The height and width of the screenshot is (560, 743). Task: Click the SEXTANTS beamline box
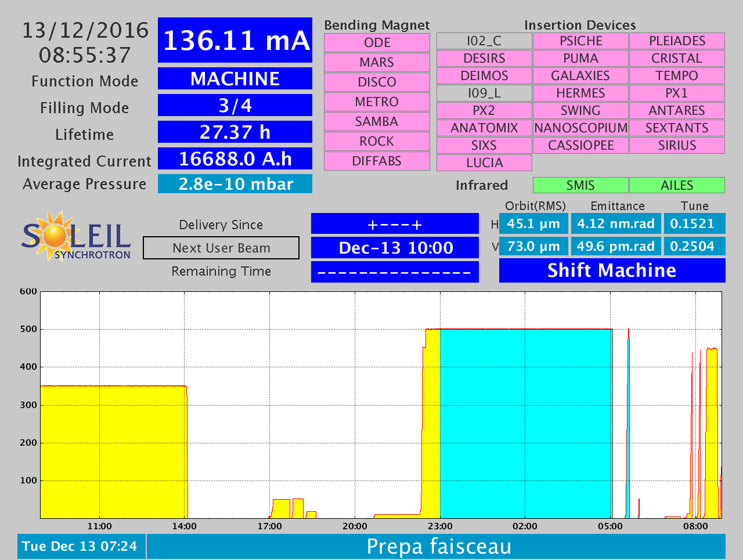click(677, 128)
